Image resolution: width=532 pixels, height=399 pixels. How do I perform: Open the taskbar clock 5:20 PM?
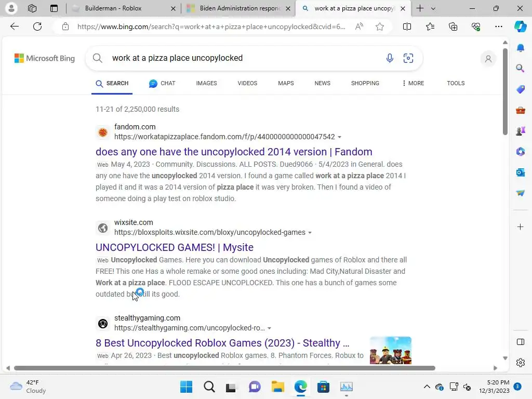[495, 387]
